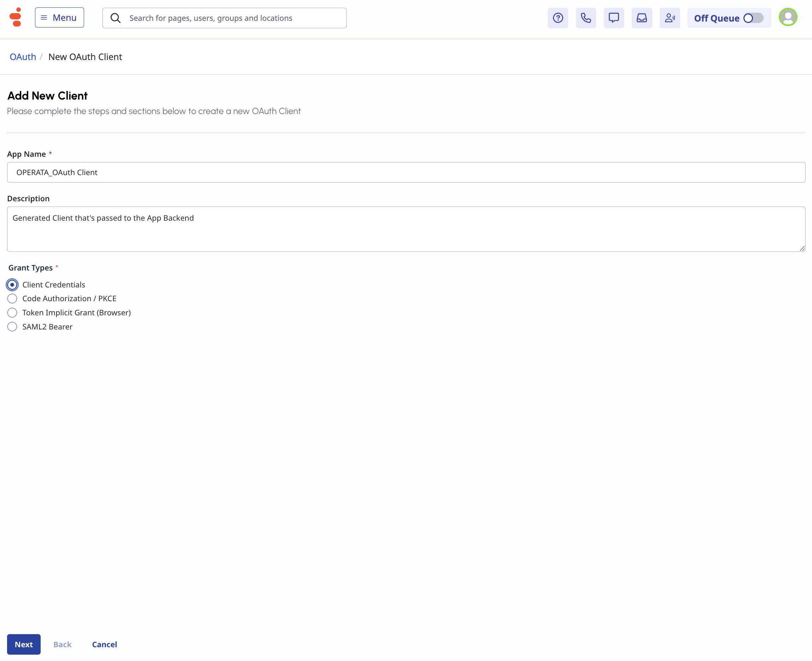Choose Token Implicit Grant (Browser)
This screenshot has height=661, width=812.
click(x=12, y=312)
